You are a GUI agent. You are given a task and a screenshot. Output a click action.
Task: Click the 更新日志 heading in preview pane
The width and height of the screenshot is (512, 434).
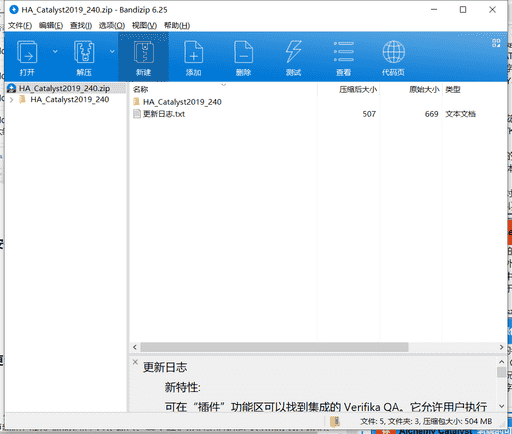pos(165,367)
